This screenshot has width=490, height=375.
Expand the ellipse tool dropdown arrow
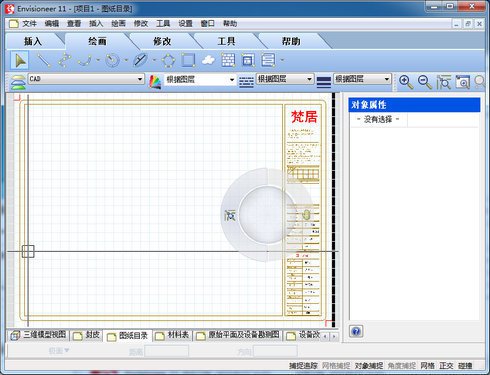pyautogui.click(x=154, y=60)
